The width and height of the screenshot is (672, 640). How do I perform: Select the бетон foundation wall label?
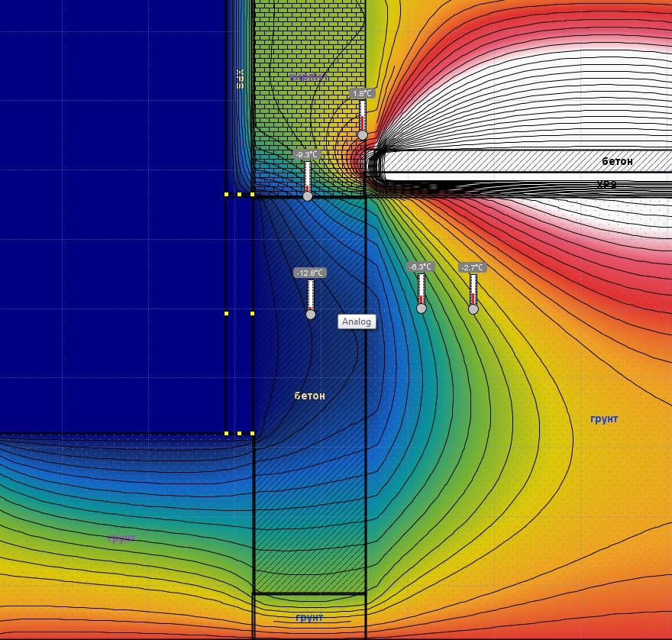coord(309,396)
